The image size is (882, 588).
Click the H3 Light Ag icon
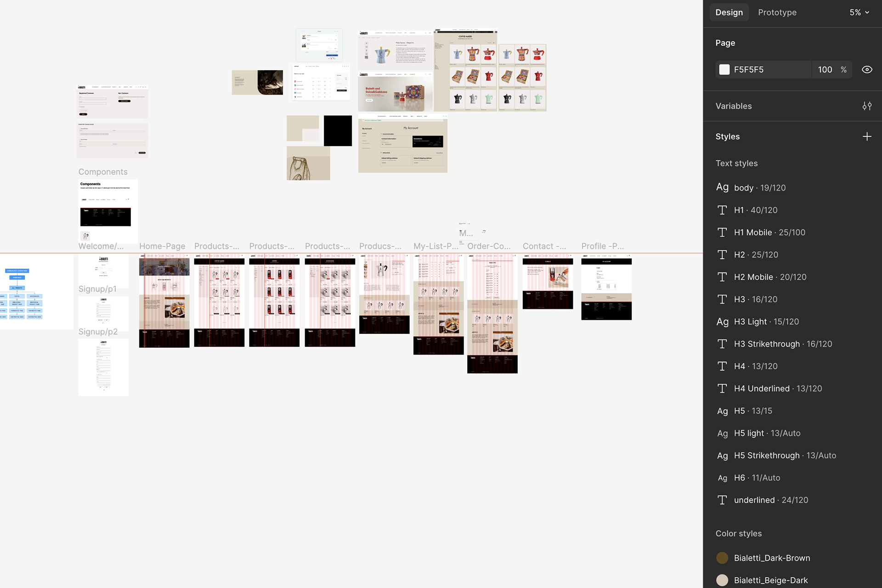tap(722, 322)
